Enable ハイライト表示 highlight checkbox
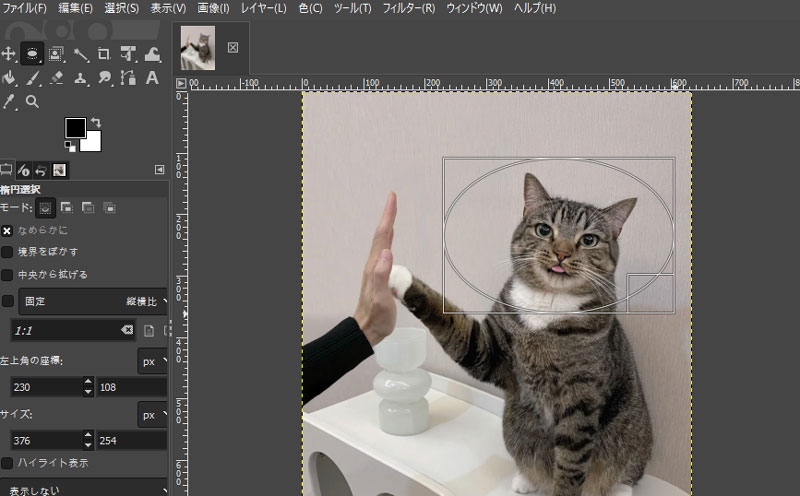This screenshot has width=800, height=496. click(7, 463)
